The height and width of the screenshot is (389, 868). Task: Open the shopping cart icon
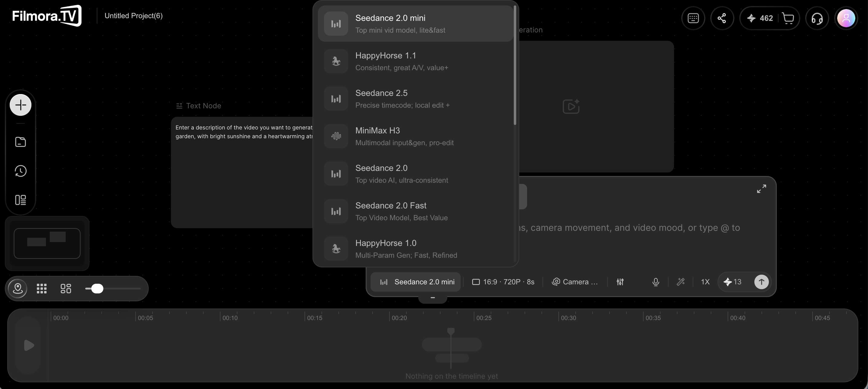click(788, 18)
